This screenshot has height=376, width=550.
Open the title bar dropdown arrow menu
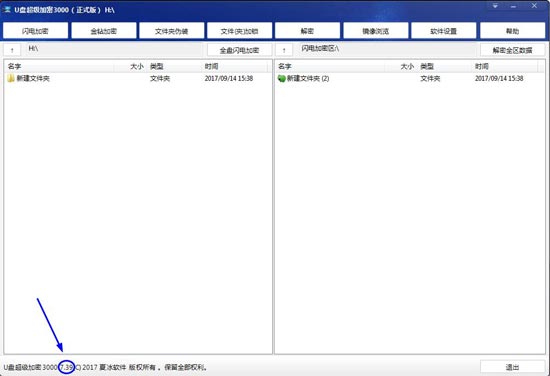pyautogui.click(x=495, y=6)
